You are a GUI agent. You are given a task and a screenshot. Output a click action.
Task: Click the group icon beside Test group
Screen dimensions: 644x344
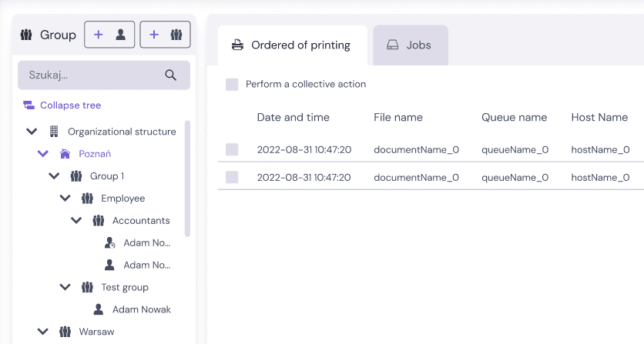coord(87,287)
